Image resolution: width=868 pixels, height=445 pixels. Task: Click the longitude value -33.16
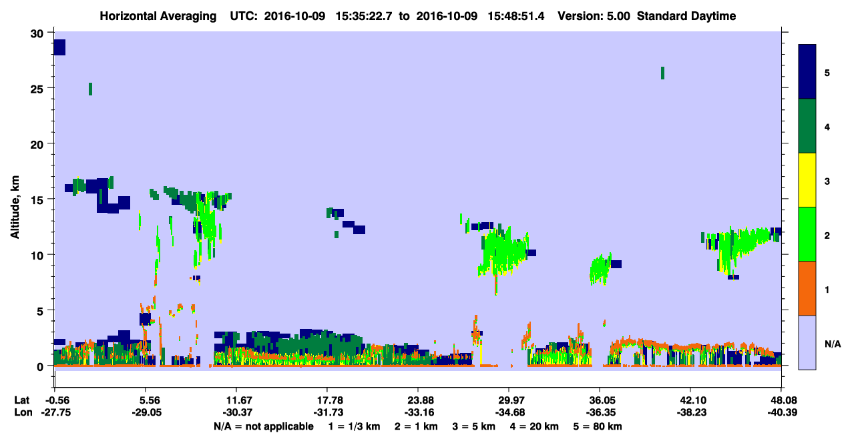[x=417, y=412]
